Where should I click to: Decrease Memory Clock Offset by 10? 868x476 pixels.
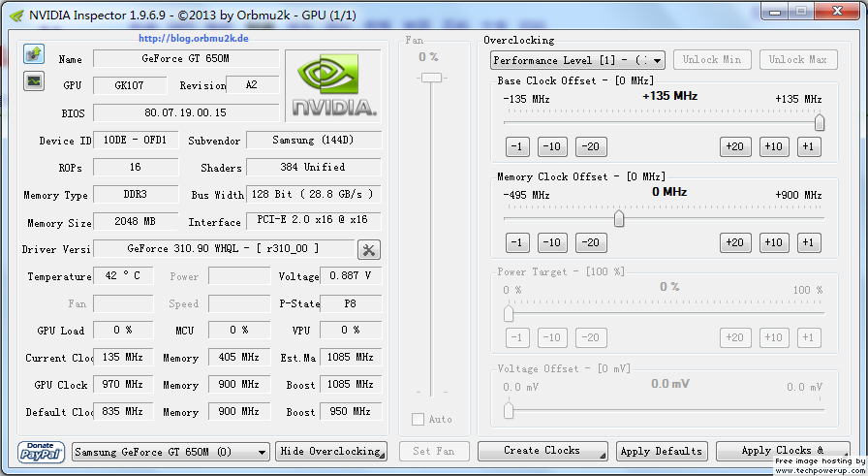click(x=552, y=242)
